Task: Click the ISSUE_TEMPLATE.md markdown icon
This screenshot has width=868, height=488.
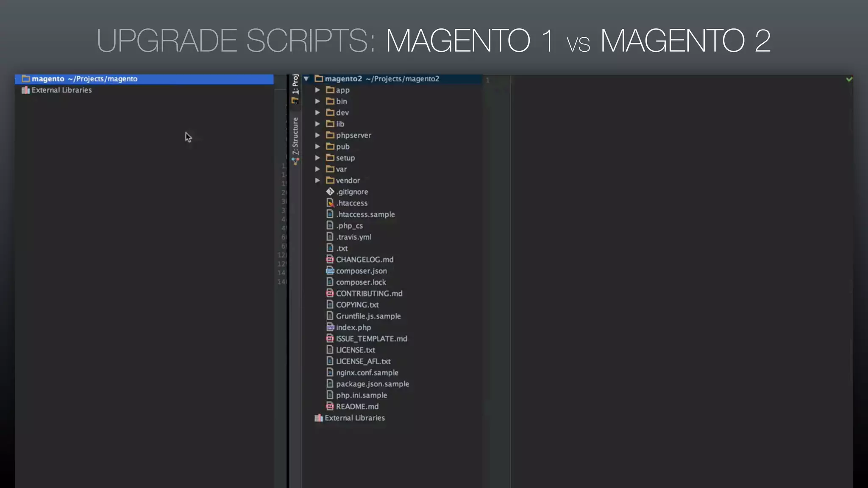Action: 330,338
